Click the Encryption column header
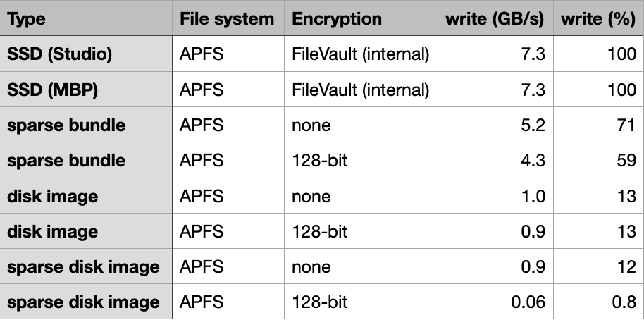The width and height of the screenshot is (644, 320). click(337, 19)
